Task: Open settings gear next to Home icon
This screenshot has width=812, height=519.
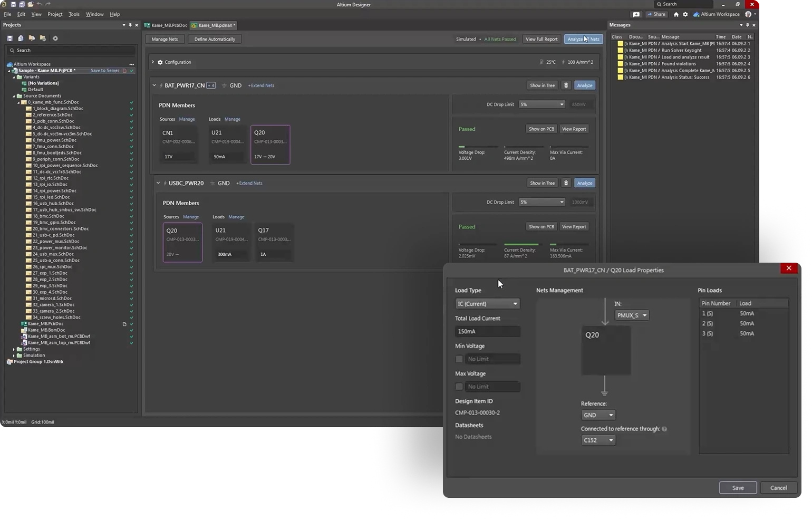Action: [x=685, y=14]
